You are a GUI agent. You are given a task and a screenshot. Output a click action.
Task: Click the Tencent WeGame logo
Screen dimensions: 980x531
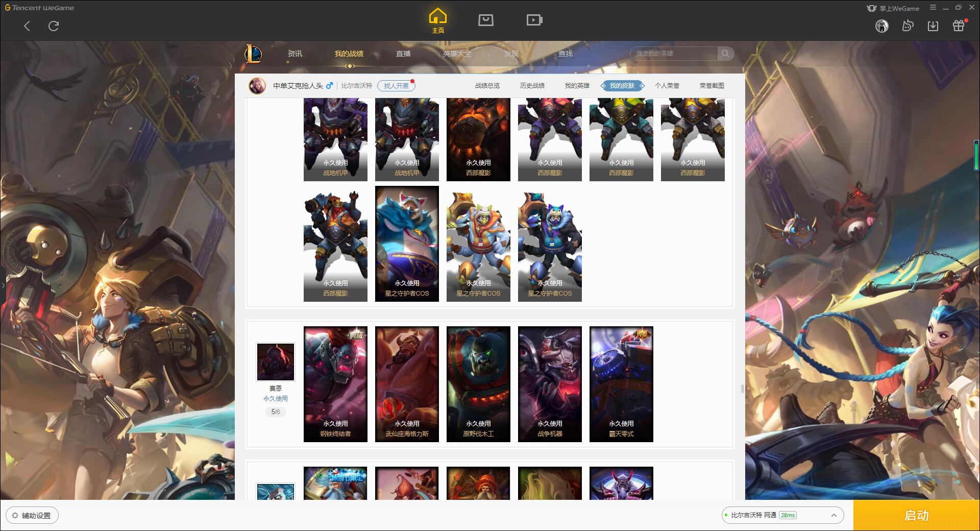click(x=40, y=8)
